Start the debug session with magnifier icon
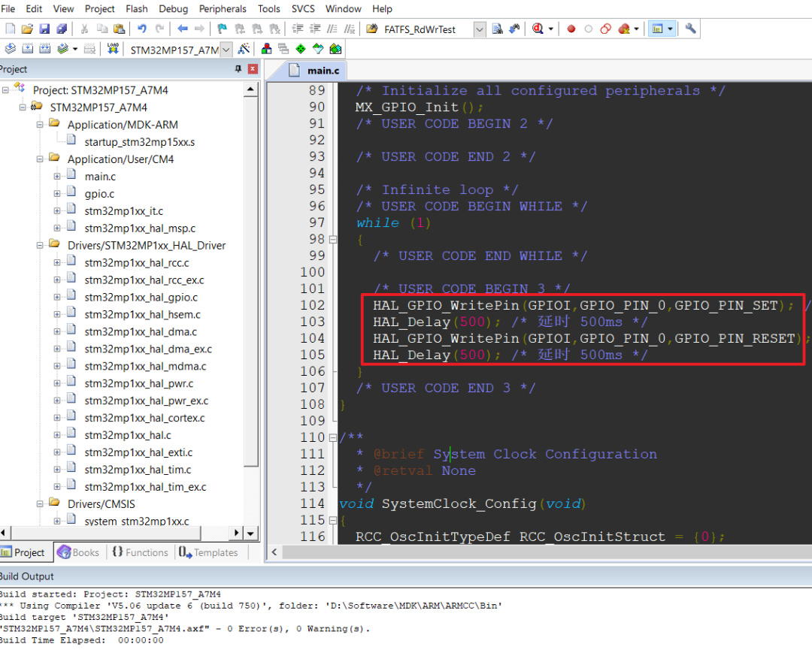 point(538,29)
